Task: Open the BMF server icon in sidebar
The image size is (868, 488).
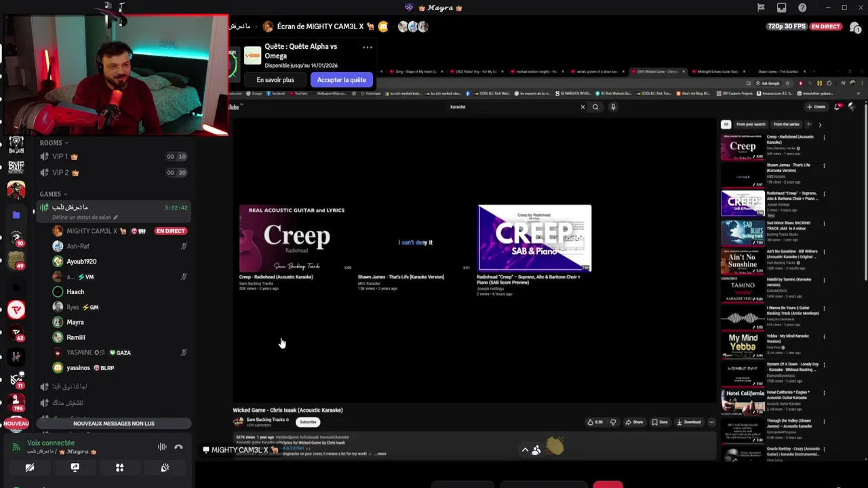Action: pyautogui.click(x=16, y=166)
